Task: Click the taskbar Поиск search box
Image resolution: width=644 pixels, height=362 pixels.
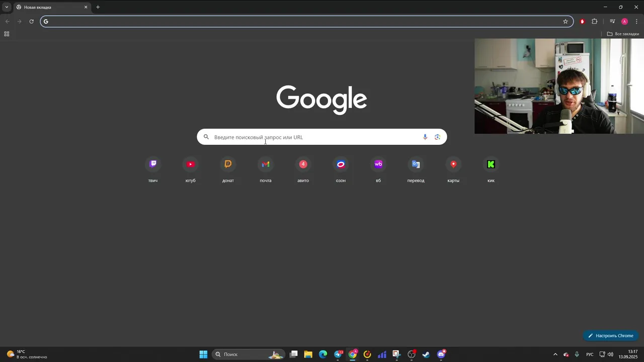Action: coord(248,354)
